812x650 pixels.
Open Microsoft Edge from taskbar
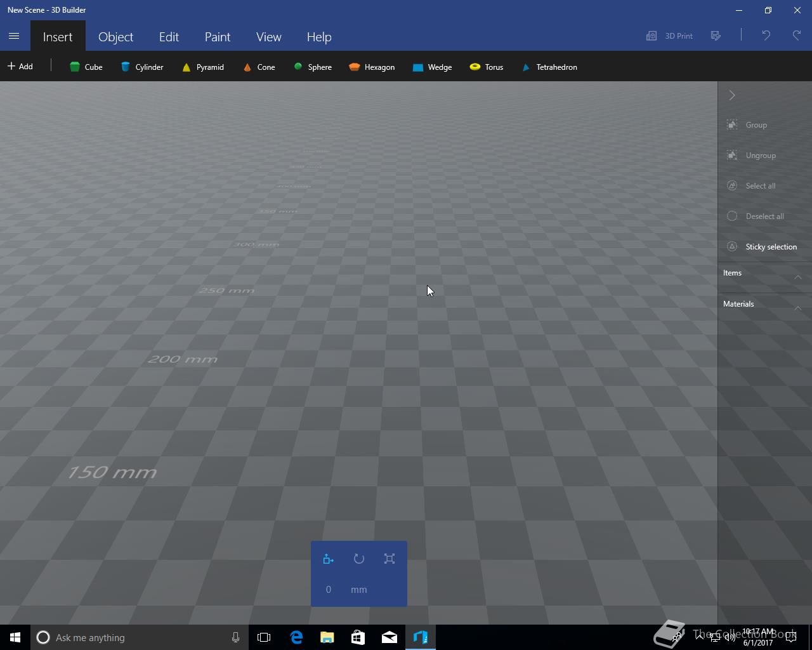(296, 637)
